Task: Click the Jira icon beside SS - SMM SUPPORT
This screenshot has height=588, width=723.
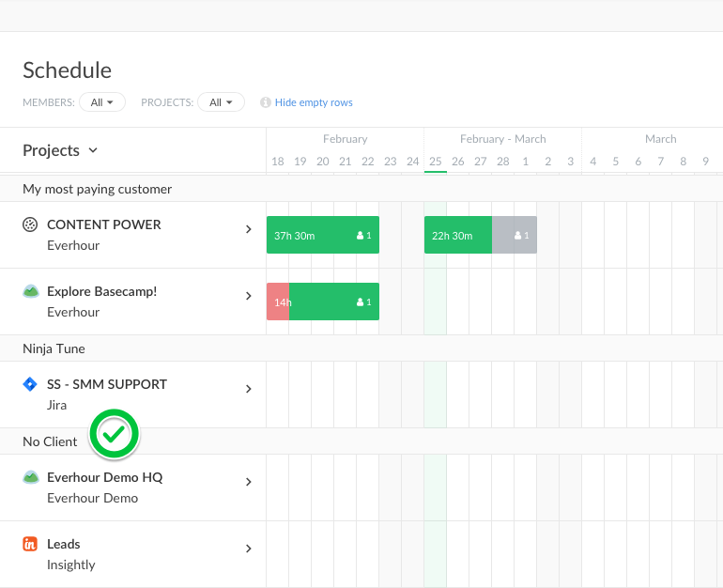Action: [x=30, y=384]
